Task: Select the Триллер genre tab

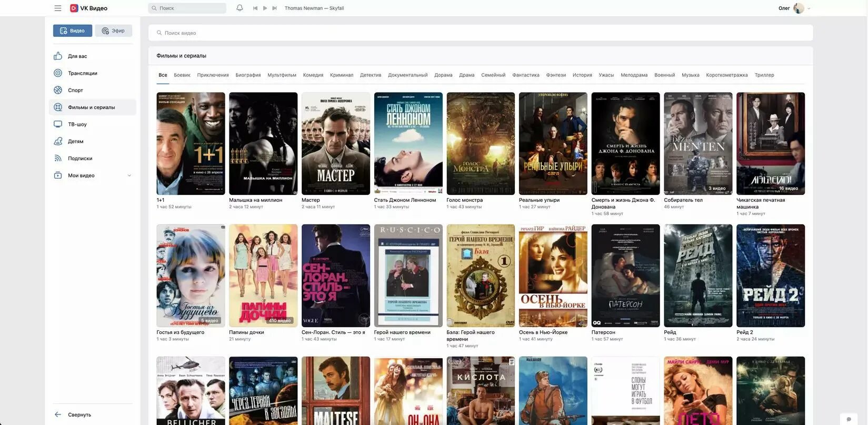Action: 764,75
